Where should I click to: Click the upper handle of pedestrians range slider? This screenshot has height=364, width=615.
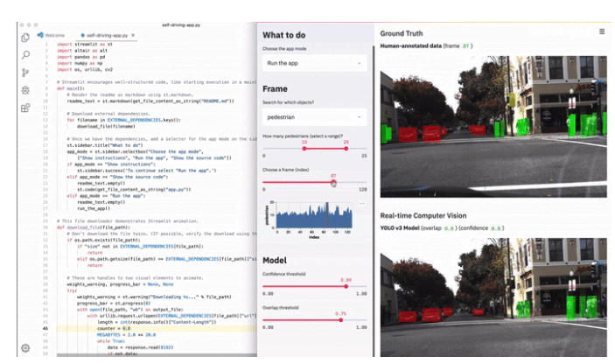pos(346,149)
